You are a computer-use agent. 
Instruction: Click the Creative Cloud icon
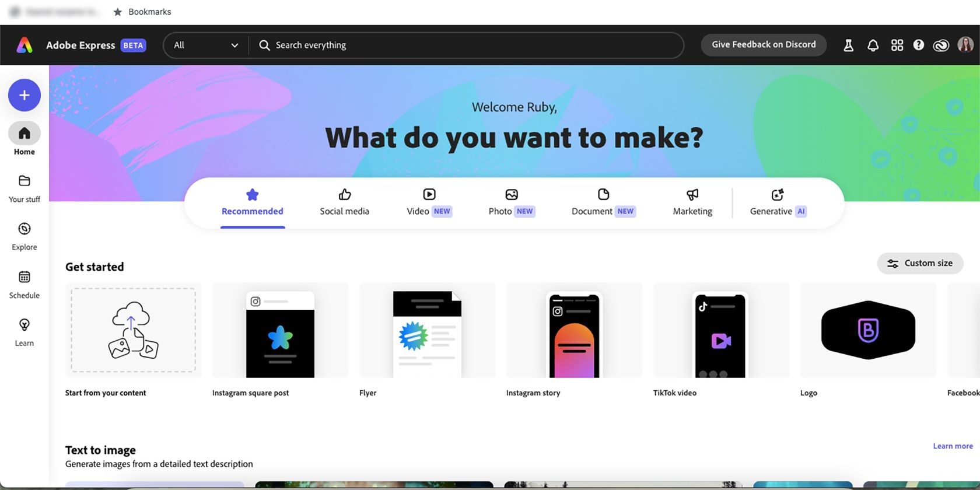(941, 45)
